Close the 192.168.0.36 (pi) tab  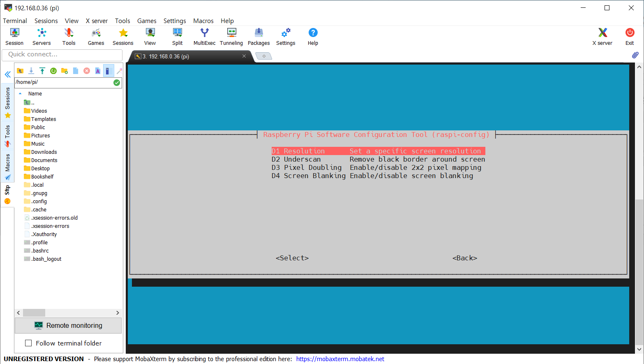click(x=244, y=56)
